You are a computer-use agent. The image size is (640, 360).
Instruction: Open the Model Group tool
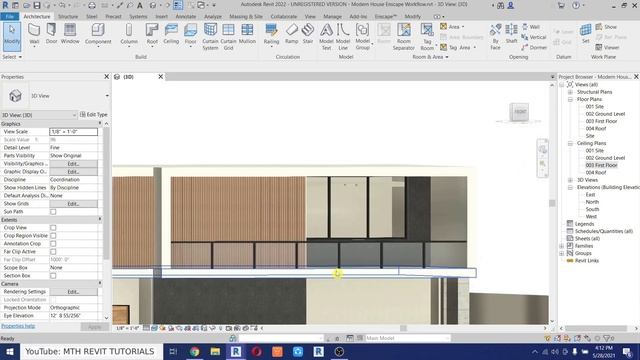coord(362,36)
